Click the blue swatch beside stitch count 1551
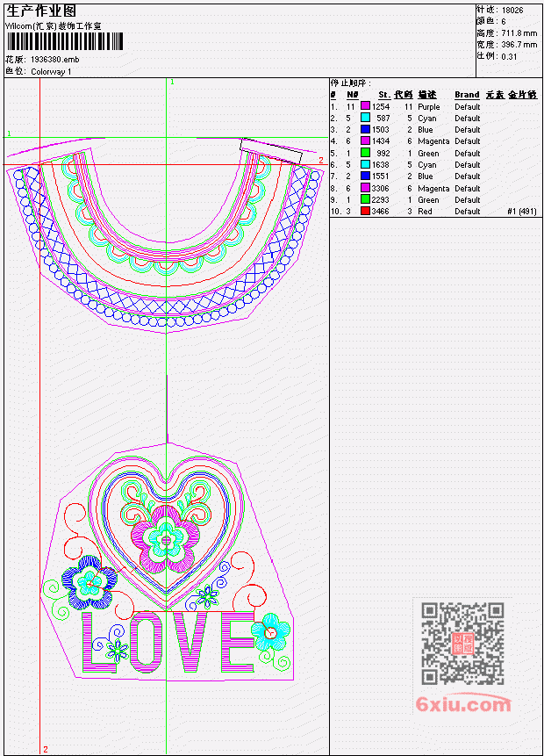The image size is (544, 756). pyautogui.click(x=365, y=176)
